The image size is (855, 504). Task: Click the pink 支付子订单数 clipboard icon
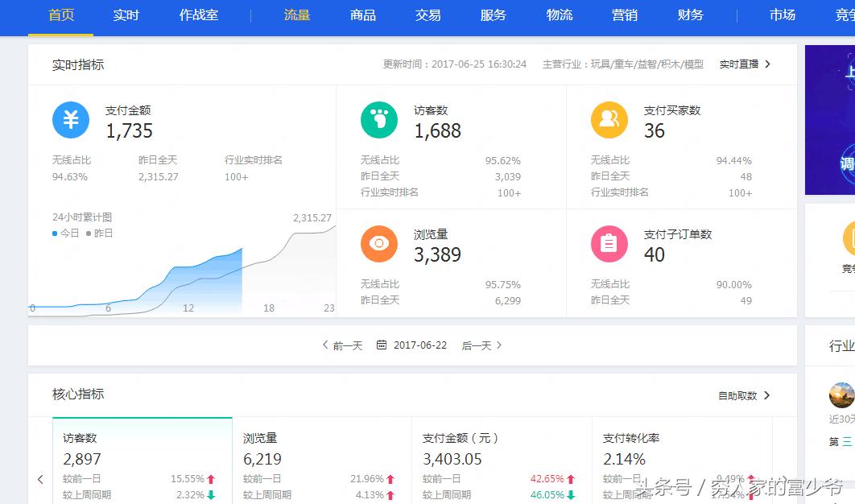tap(609, 243)
